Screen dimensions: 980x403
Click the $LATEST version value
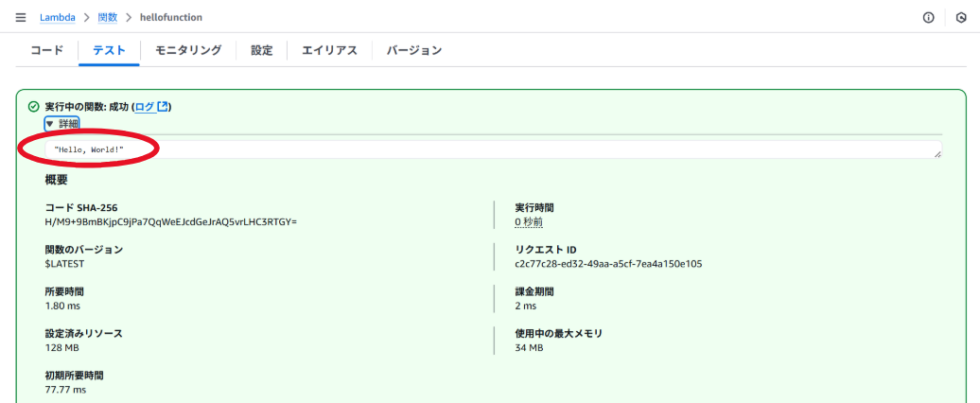[65, 264]
